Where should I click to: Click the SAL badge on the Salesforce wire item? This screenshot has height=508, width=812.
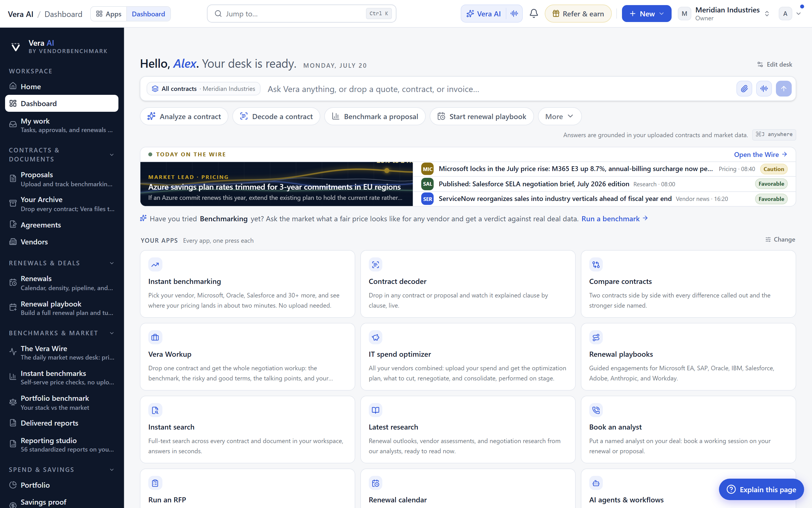coord(427,184)
